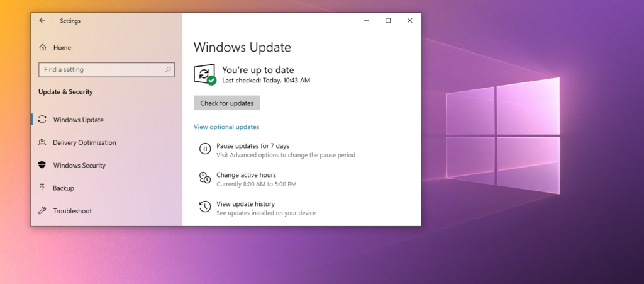Click "Last checked: Today, 10:43 AM"
This screenshot has height=284, width=644.
point(266,81)
